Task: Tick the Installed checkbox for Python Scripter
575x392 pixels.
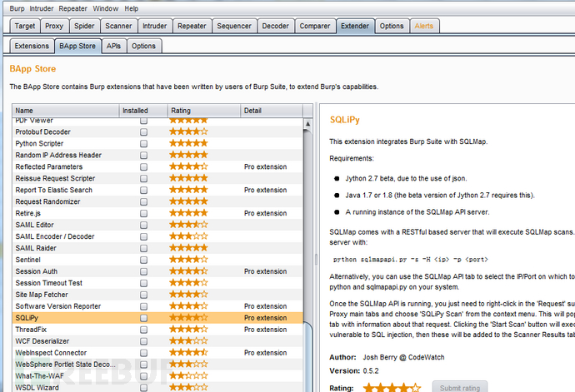Action: 143,144
